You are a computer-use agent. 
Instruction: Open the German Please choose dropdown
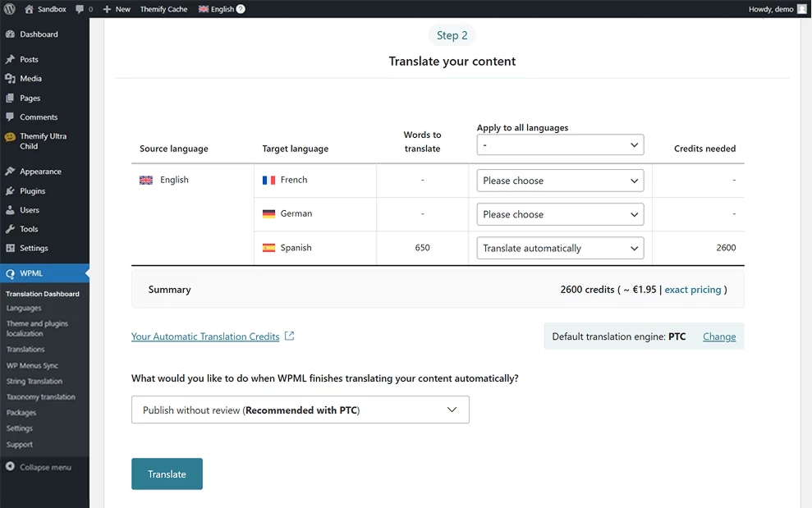pyautogui.click(x=560, y=214)
